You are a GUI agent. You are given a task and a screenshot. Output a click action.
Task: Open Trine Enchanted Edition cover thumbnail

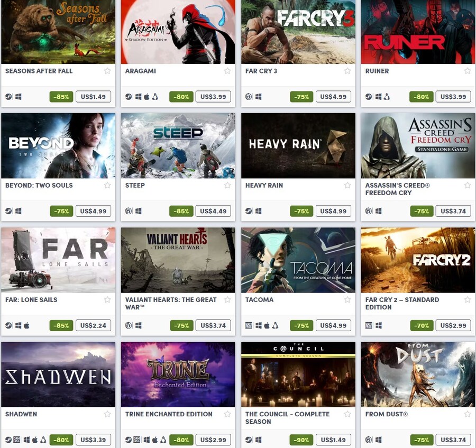point(178,374)
